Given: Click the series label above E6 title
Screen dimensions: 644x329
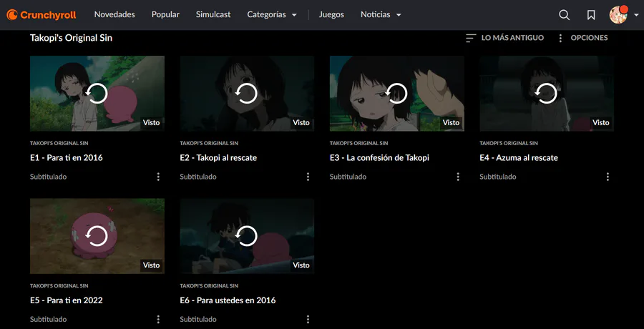Looking at the screenshot, I should pos(209,286).
